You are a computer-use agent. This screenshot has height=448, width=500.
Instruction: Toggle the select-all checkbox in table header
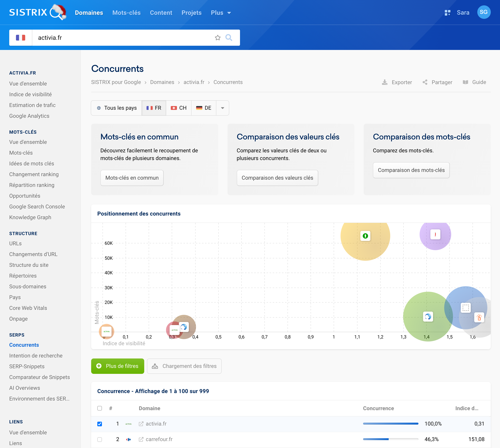pyautogui.click(x=100, y=408)
